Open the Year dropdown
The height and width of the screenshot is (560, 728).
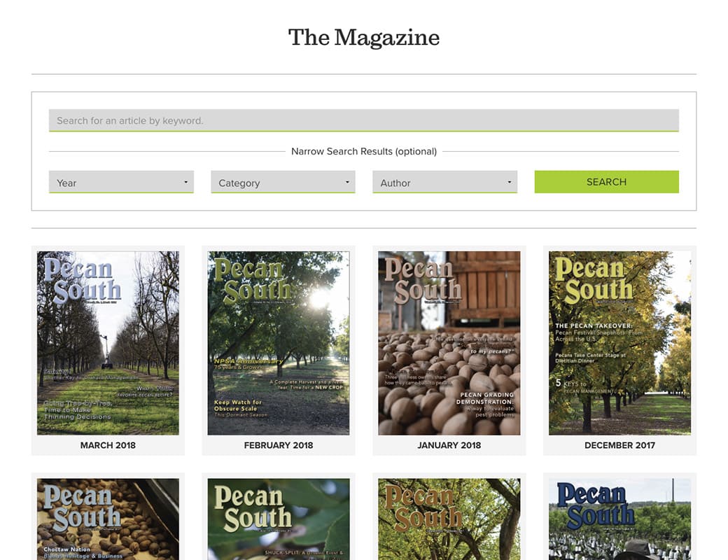(x=121, y=182)
